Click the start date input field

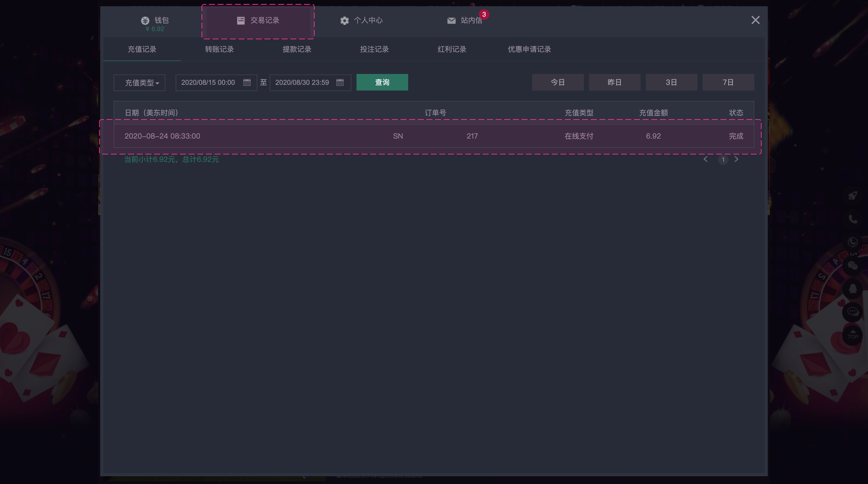click(209, 83)
